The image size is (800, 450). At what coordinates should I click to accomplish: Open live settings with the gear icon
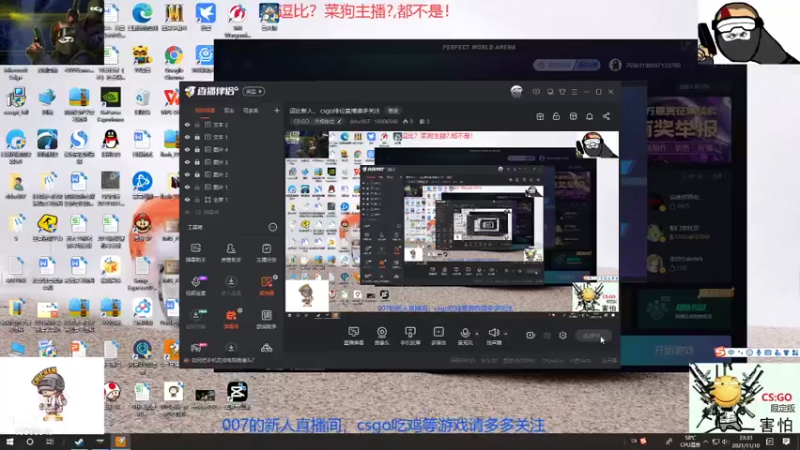[x=563, y=335]
